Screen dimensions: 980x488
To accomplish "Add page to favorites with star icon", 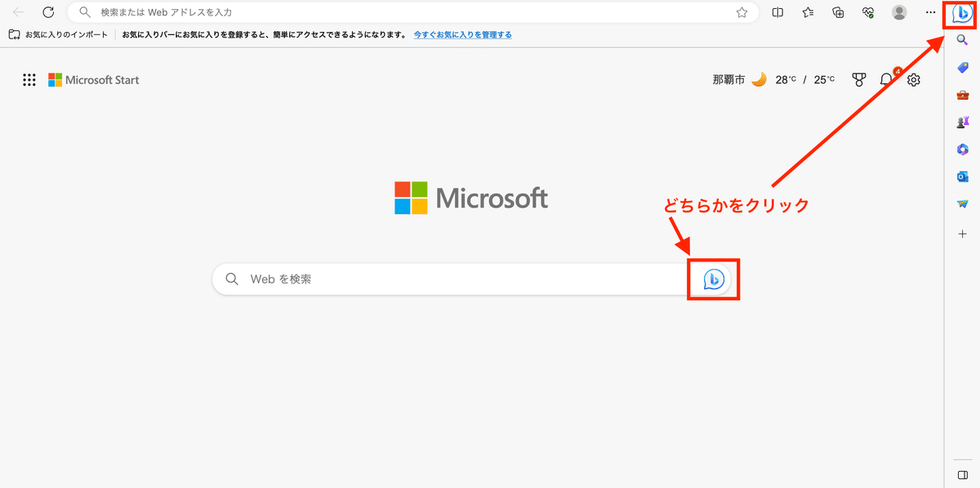I will click(742, 12).
